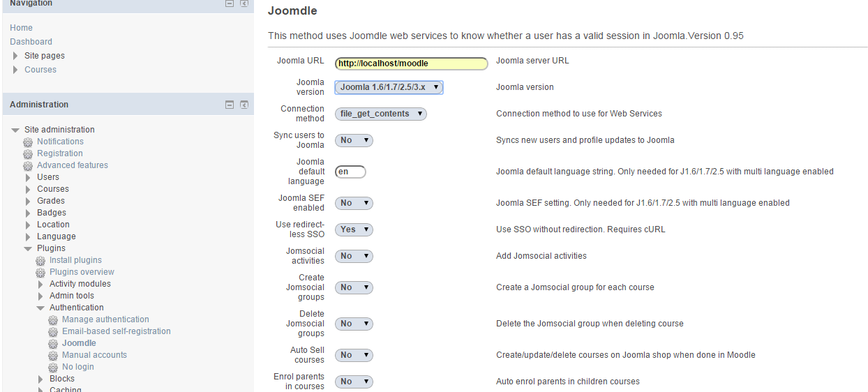Open Plugins overview link

82,272
